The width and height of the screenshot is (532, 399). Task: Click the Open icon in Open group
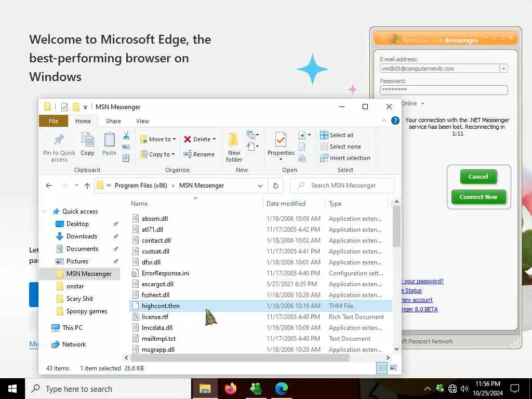pyautogui.click(x=302, y=136)
